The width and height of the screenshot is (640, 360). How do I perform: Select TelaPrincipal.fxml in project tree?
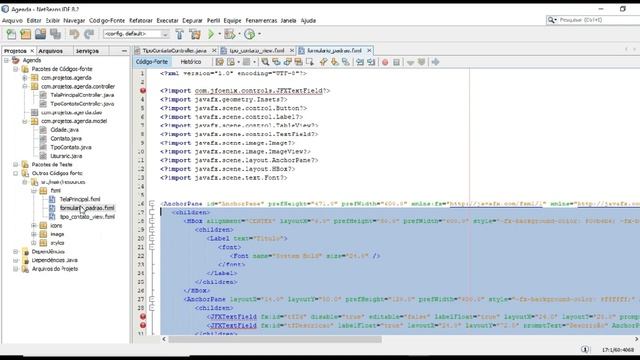click(x=80, y=199)
